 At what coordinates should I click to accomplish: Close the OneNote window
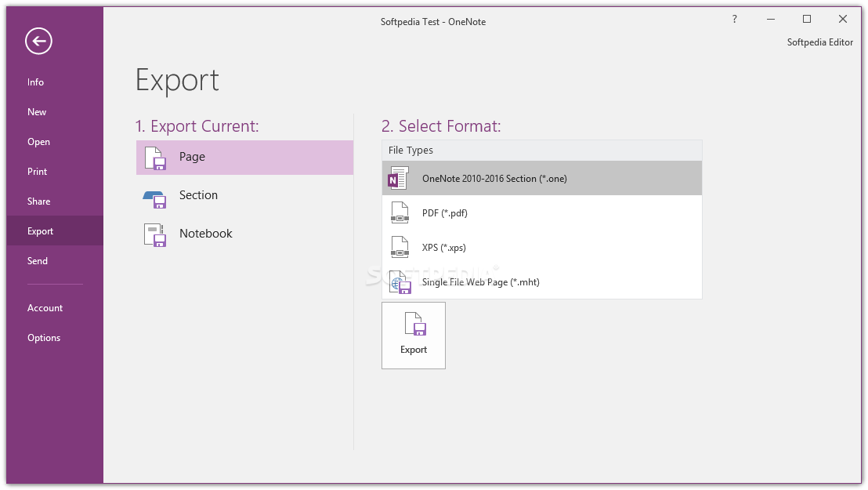(842, 20)
